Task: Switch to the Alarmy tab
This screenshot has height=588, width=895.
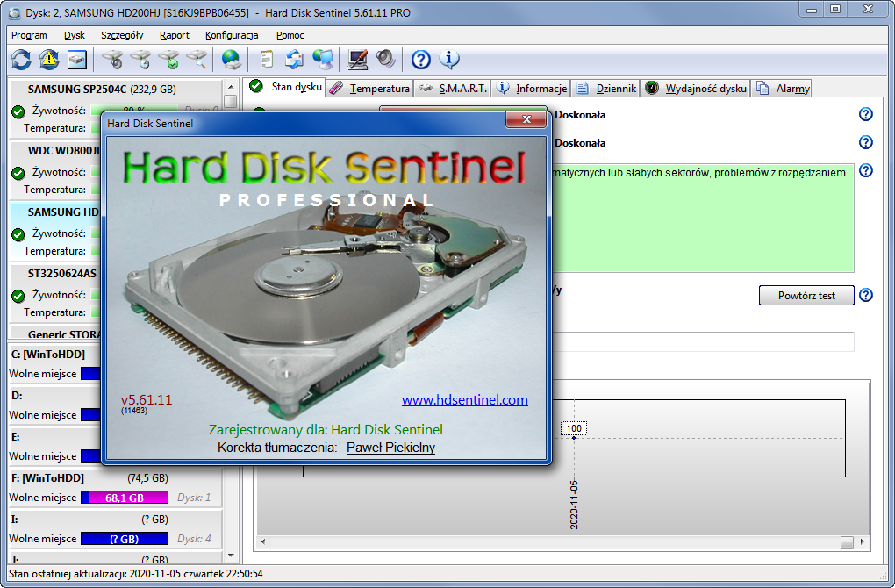Action: click(782, 89)
